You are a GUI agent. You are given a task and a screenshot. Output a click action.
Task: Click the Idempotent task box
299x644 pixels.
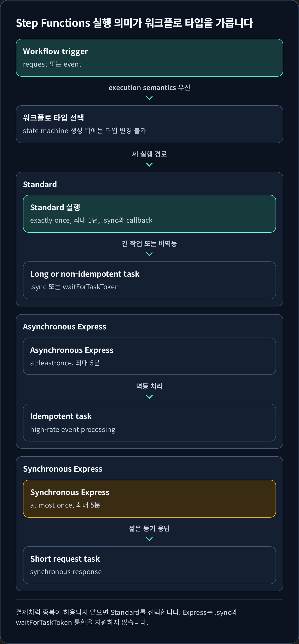(x=149, y=423)
